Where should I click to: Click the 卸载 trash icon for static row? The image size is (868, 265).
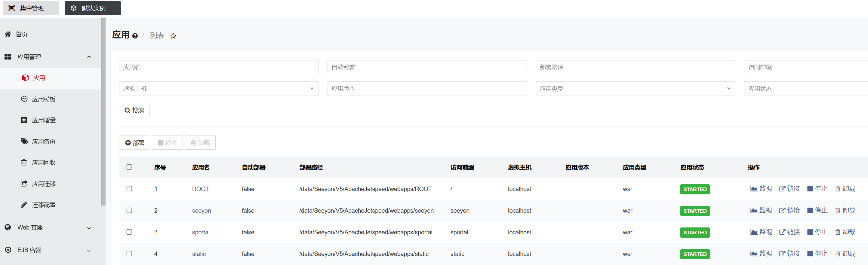(x=838, y=254)
